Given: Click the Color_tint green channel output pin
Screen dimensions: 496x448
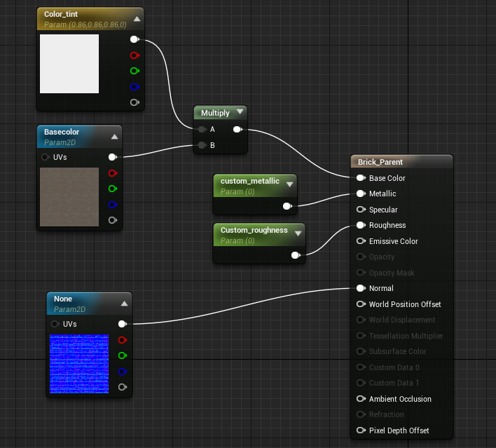Looking at the screenshot, I should [134, 71].
